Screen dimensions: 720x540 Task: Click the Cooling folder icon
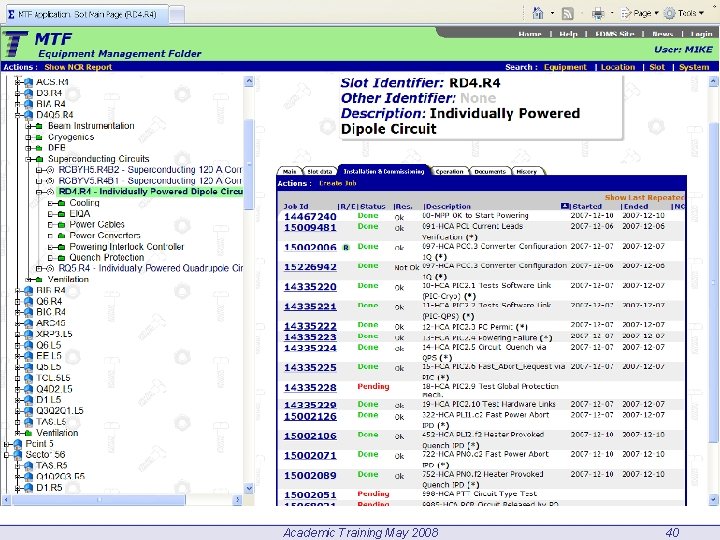(62, 203)
